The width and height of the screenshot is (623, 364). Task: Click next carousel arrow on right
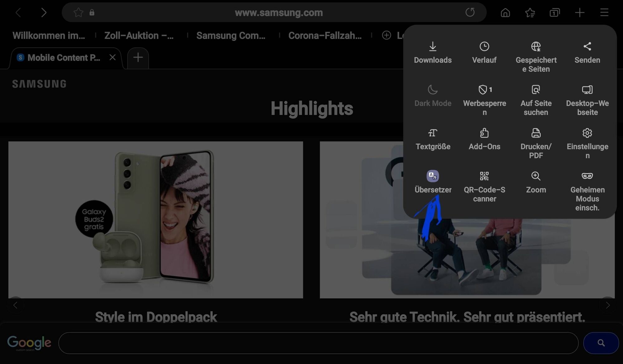click(607, 305)
